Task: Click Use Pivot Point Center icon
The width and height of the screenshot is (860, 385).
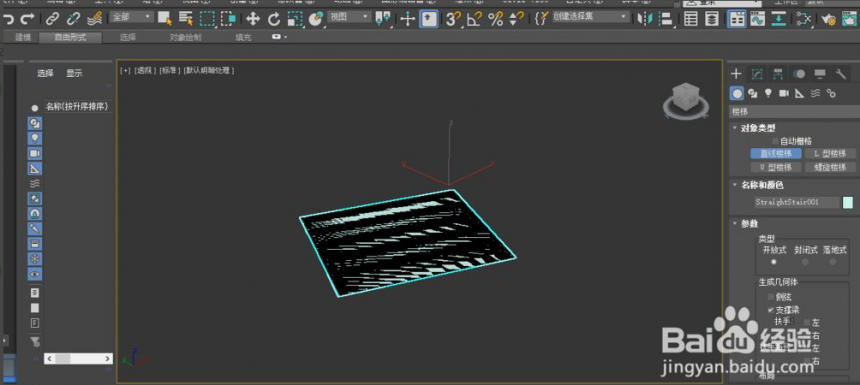Action: [382, 19]
